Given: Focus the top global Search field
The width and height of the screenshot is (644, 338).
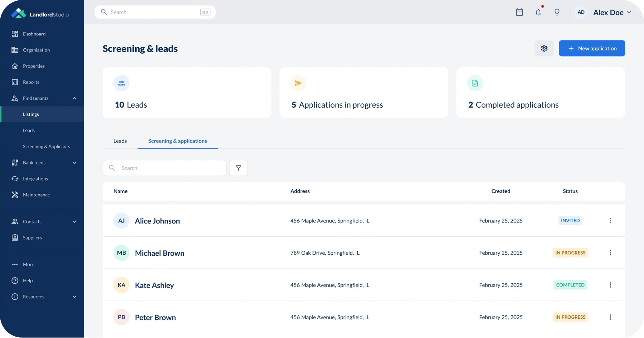Looking at the screenshot, I should pos(155,12).
